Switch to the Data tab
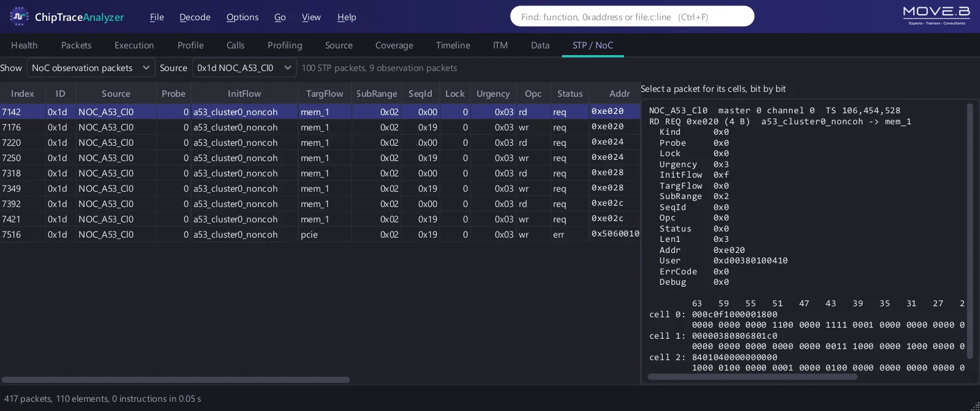Image resolution: width=980 pixels, height=411 pixels. (540, 45)
